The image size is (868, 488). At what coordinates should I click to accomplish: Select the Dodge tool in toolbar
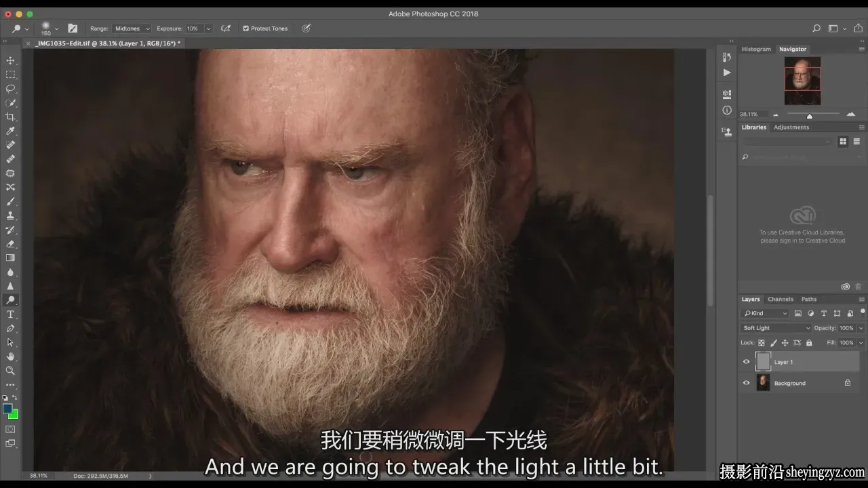[10, 300]
